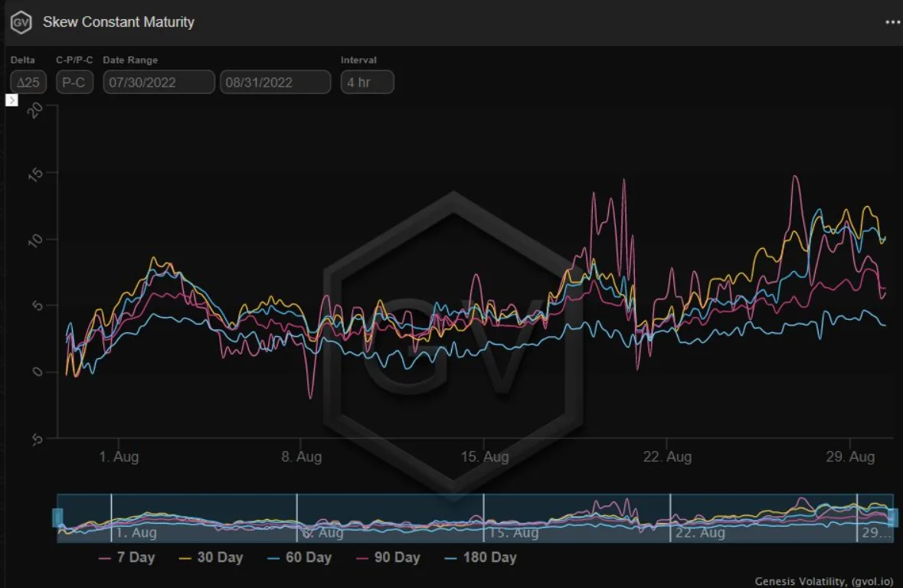Screen dimensions: 903x588
Task: Click the navigator at 15. Aug
Action: pos(514,533)
